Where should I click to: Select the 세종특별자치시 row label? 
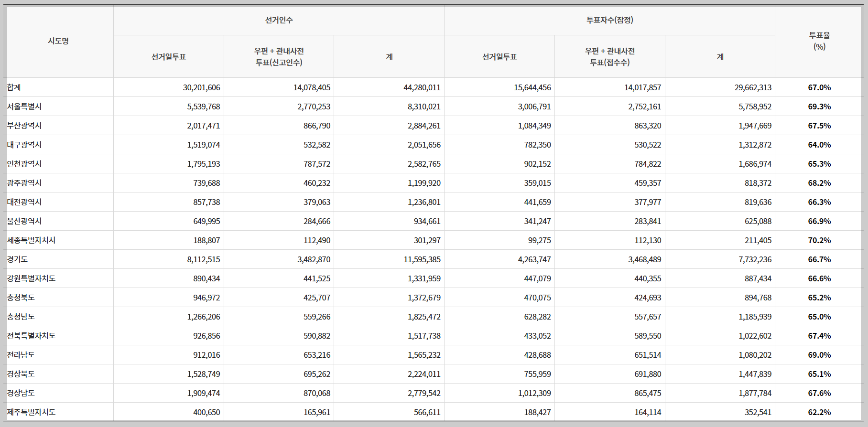31,240
